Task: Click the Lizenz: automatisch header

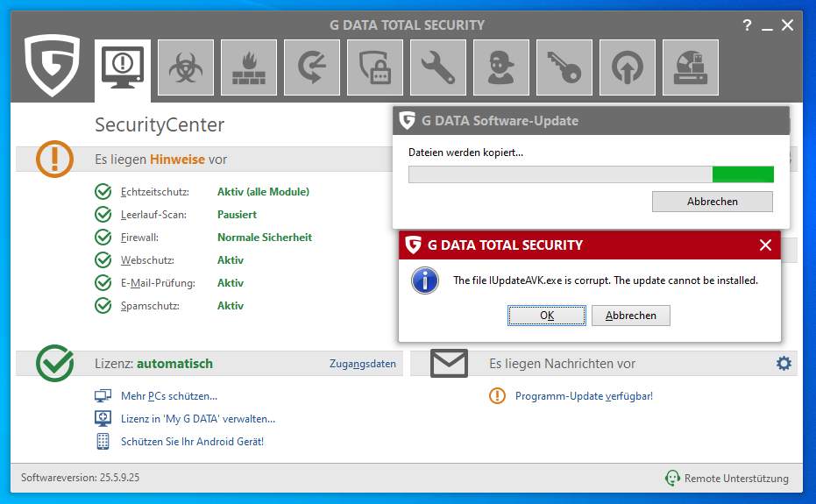Action: [x=153, y=364]
